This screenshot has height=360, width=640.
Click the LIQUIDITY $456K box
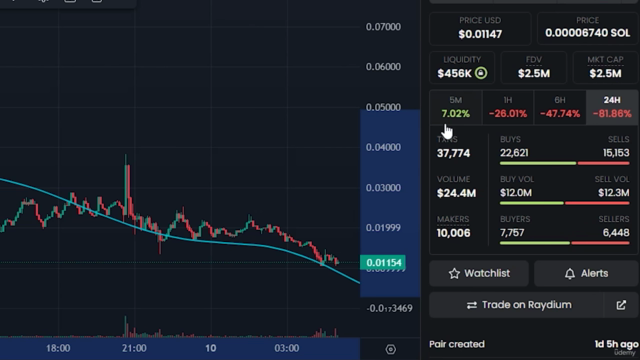click(462, 67)
